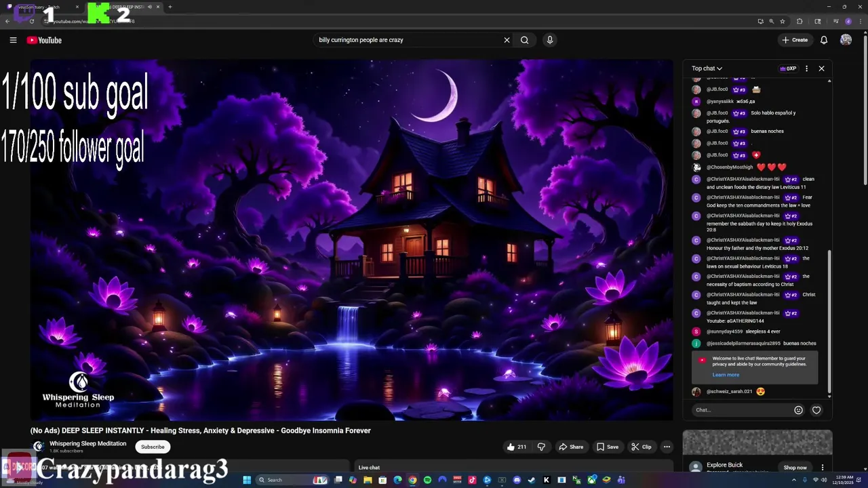868x488 pixels.
Task: Open more actions menu under video
Action: tap(667, 447)
